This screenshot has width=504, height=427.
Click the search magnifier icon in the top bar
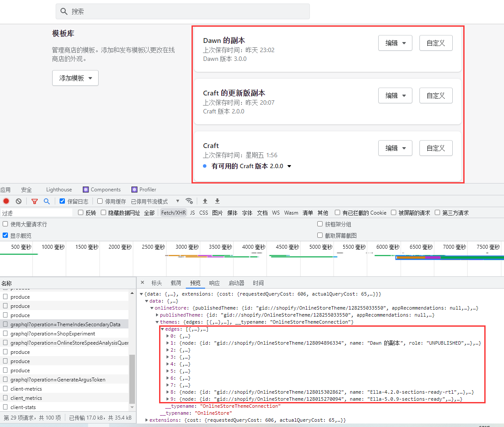(64, 11)
